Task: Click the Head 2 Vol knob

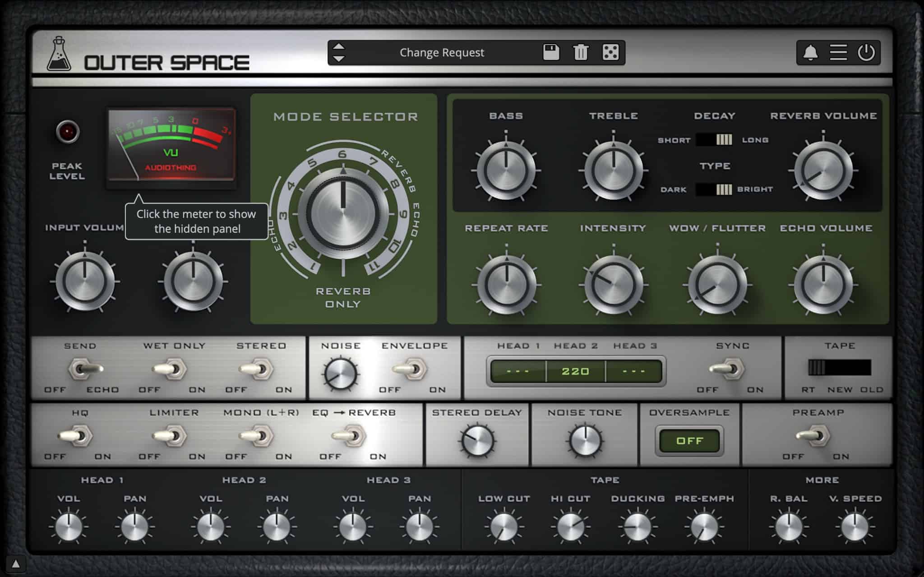Action: click(x=211, y=526)
